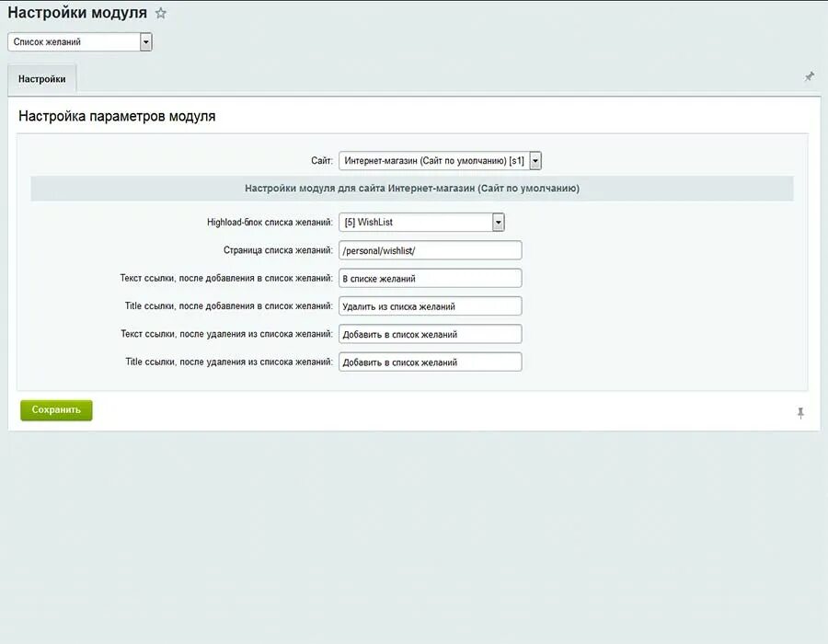
Task: Click the Title ссылки, после добавления label
Action: click(x=229, y=306)
